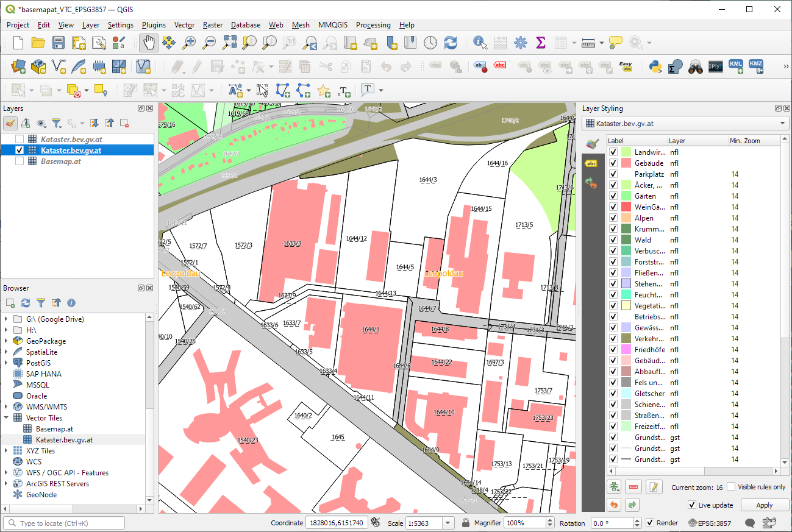Open the Vector menu
The height and width of the screenshot is (532, 792).
coord(184,25)
